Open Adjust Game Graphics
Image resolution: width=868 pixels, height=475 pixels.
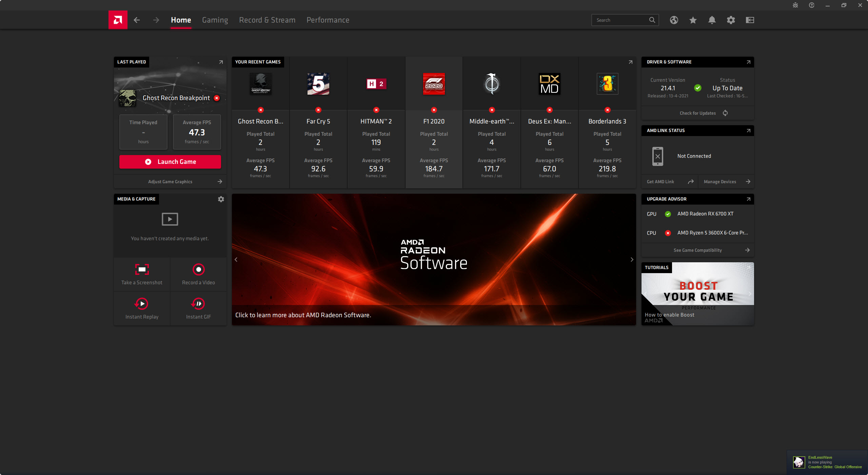point(170,182)
